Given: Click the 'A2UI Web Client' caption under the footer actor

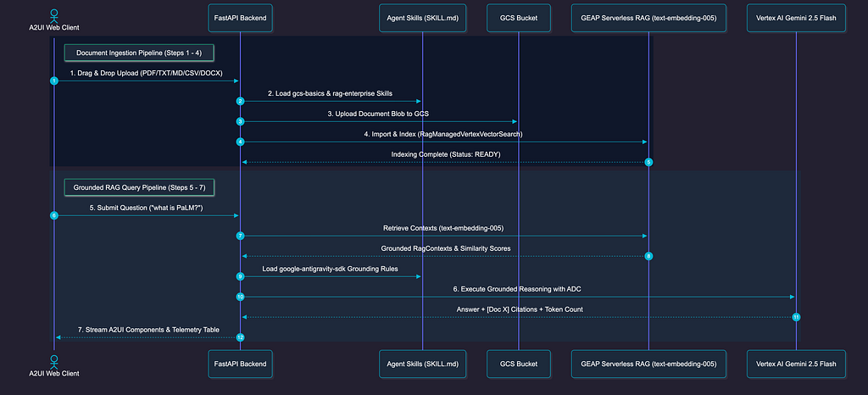Looking at the screenshot, I should 53,373.
